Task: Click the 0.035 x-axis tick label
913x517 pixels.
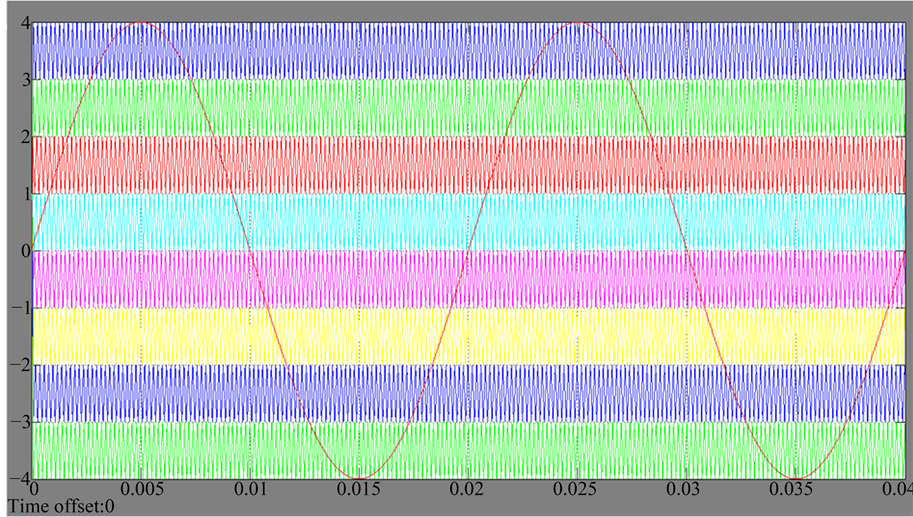Action: click(x=795, y=490)
